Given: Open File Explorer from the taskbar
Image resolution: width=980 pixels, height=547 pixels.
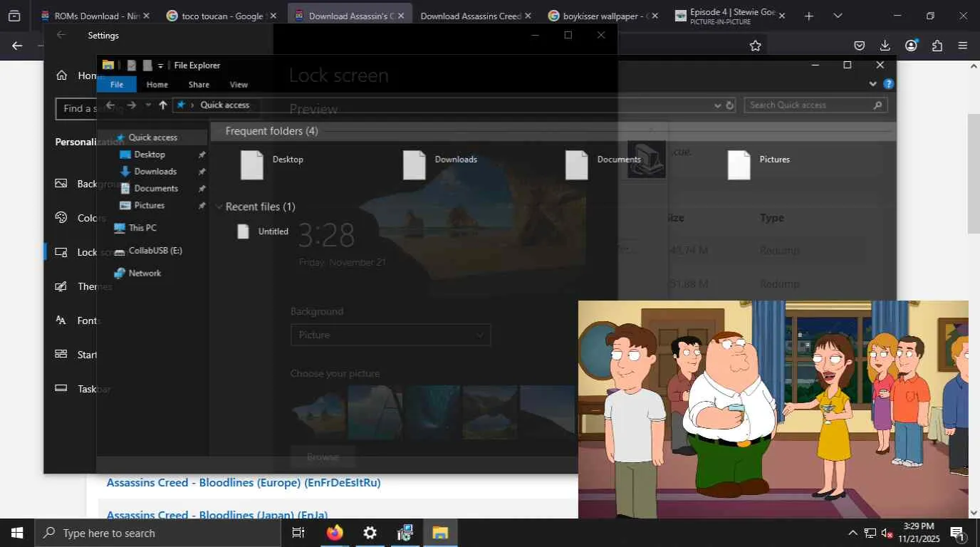Looking at the screenshot, I should [440, 533].
